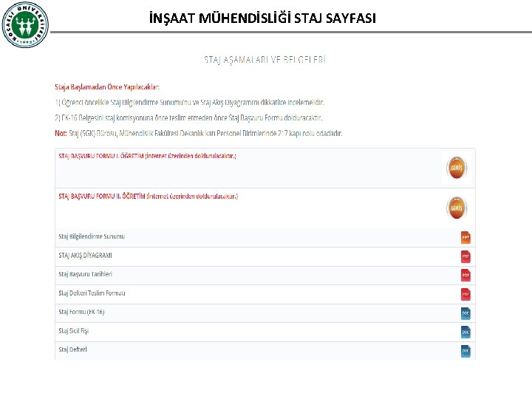Click Staja Başlamadan Önce Yapılacaklar heading
Image resolution: width=532 pixels, height=399 pixels.
click(107, 87)
